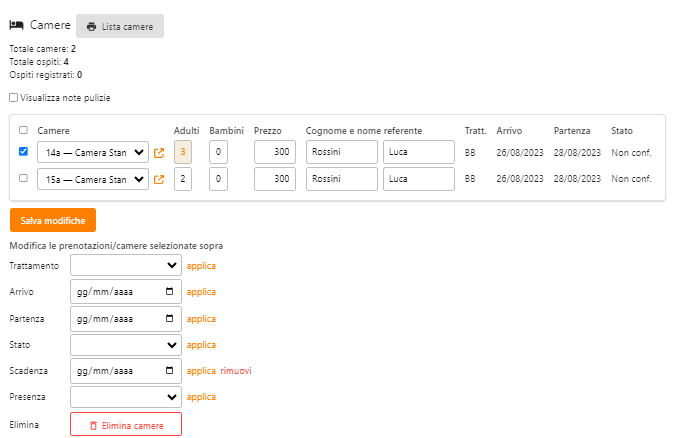Image resolution: width=676 pixels, height=438 pixels.
Task: Open room 14a external link icon
Action: pyautogui.click(x=159, y=153)
